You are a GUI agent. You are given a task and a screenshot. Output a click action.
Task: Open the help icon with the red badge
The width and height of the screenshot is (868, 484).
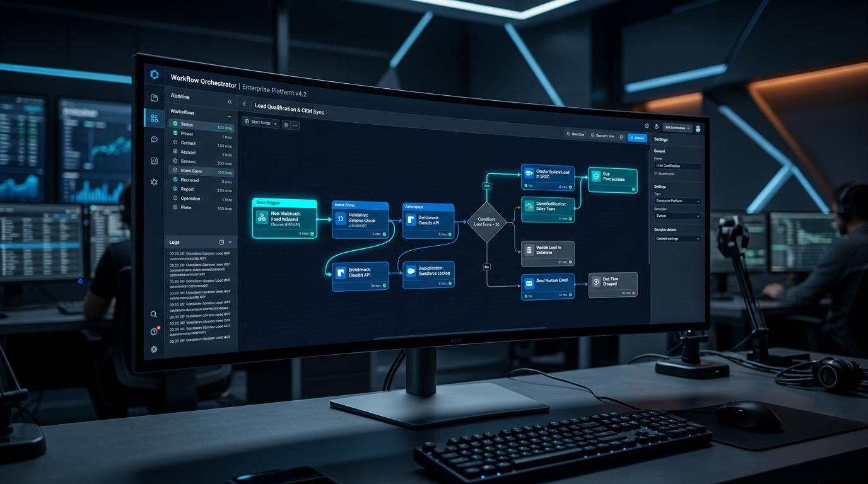(154, 331)
